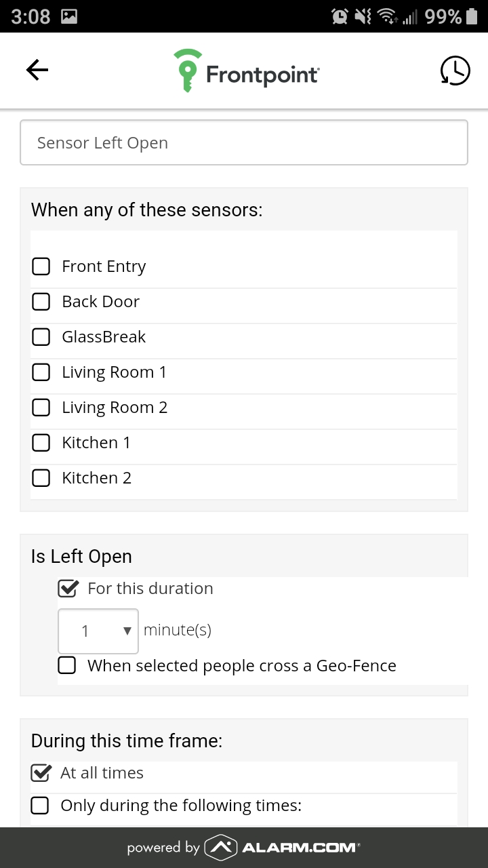Select the Back Door sensor checkbox
Image resolution: width=488 pixels, height=868 pixels.
click(x=41, y=302)
